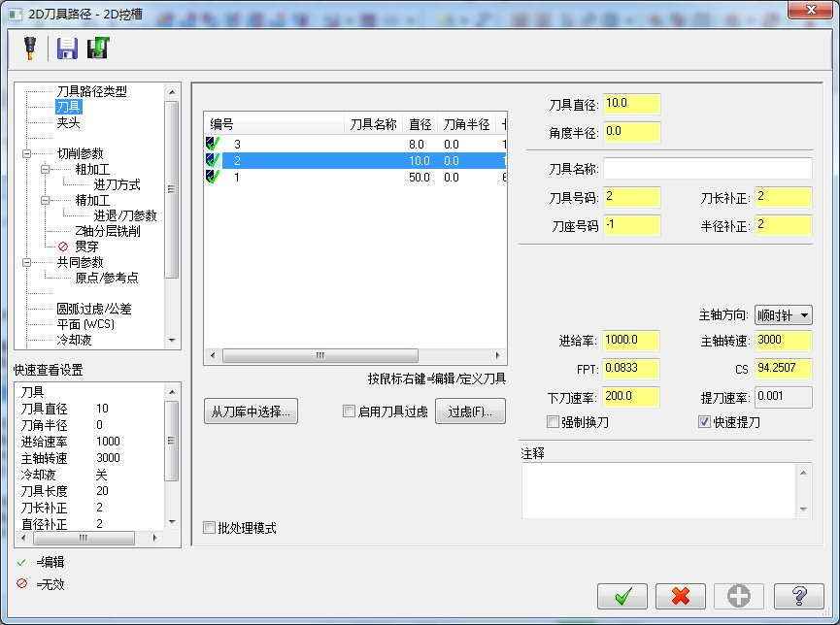Click the green checkmark confirm icon
The width and height of the screenshot is (840, 625).
tap(622, 596)
